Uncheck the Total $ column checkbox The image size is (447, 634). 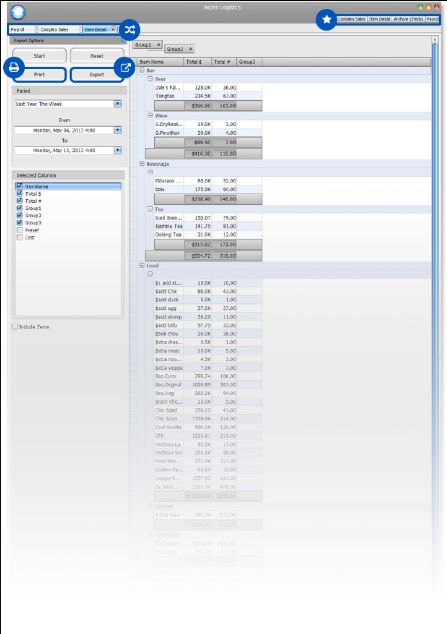(x=19, y=193)
